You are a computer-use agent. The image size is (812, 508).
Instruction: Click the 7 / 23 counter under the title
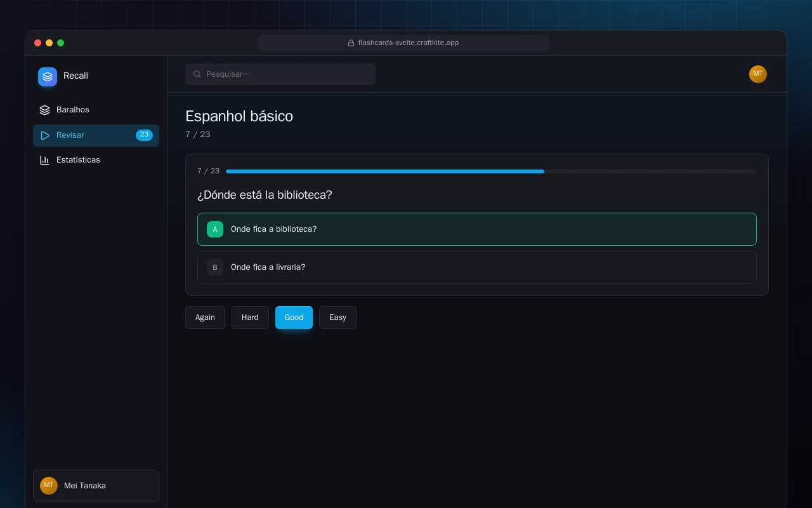coord(198,135)
